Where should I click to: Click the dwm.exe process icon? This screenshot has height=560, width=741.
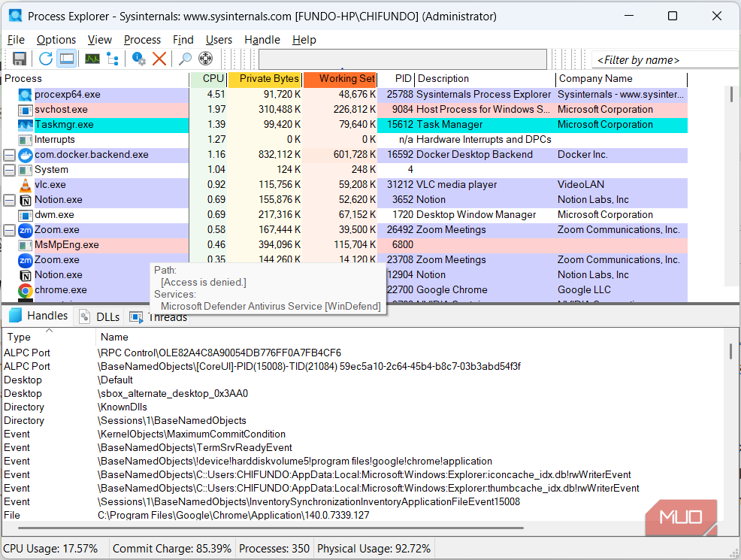pos(25,216)
